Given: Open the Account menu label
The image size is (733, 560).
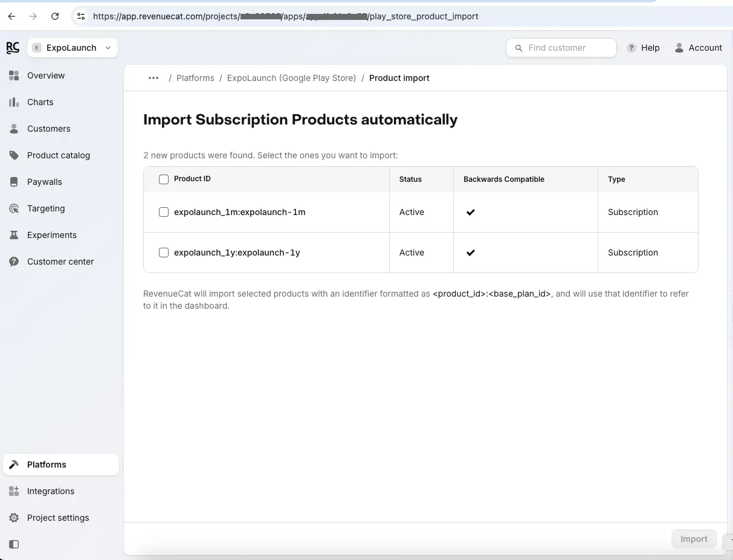Looking at the screenshot, I should coord(705,48).
